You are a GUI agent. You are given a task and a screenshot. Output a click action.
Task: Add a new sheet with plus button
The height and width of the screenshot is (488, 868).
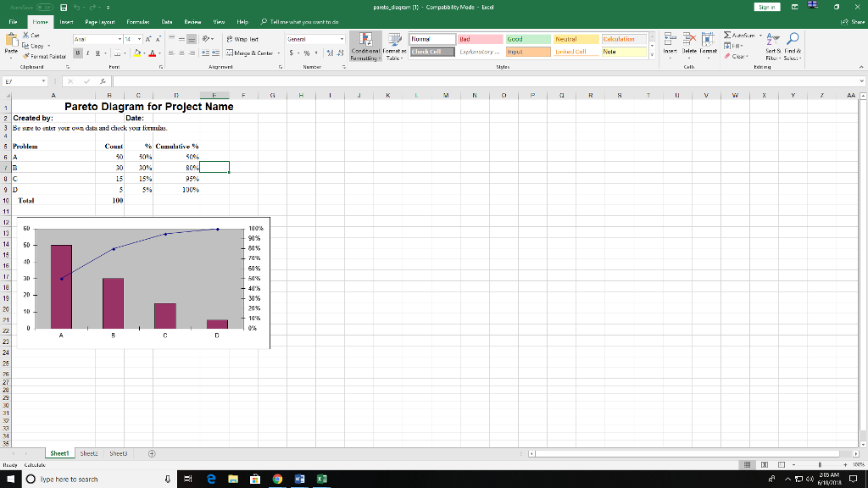click(152, 454)
